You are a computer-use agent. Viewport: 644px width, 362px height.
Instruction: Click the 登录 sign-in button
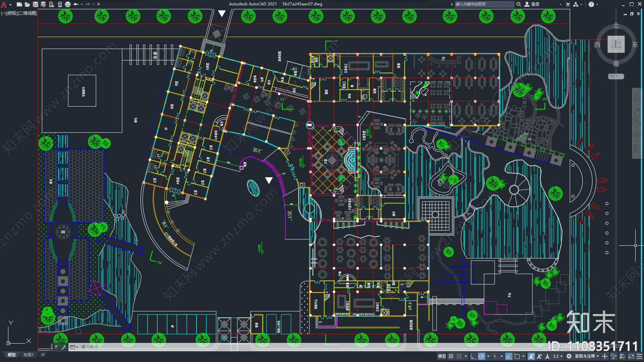coord(532,4)
